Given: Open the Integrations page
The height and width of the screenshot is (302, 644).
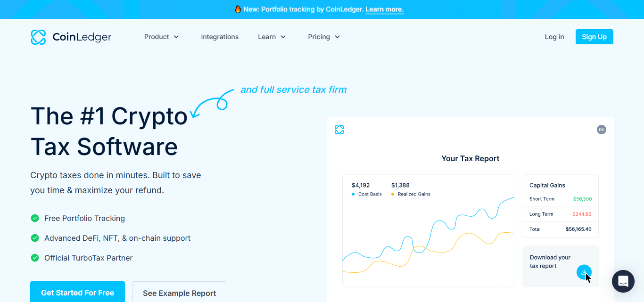Looking at the screenshot, I should (220, 37).
